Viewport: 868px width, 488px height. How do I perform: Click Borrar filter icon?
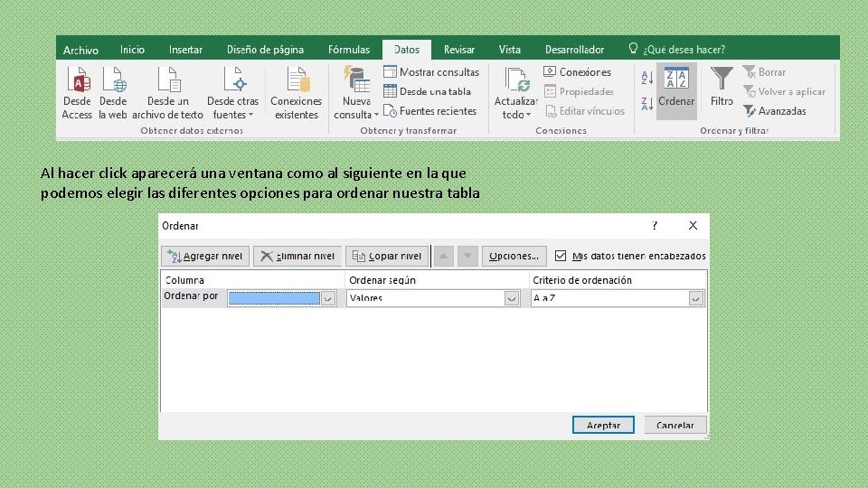coord(765,72)
